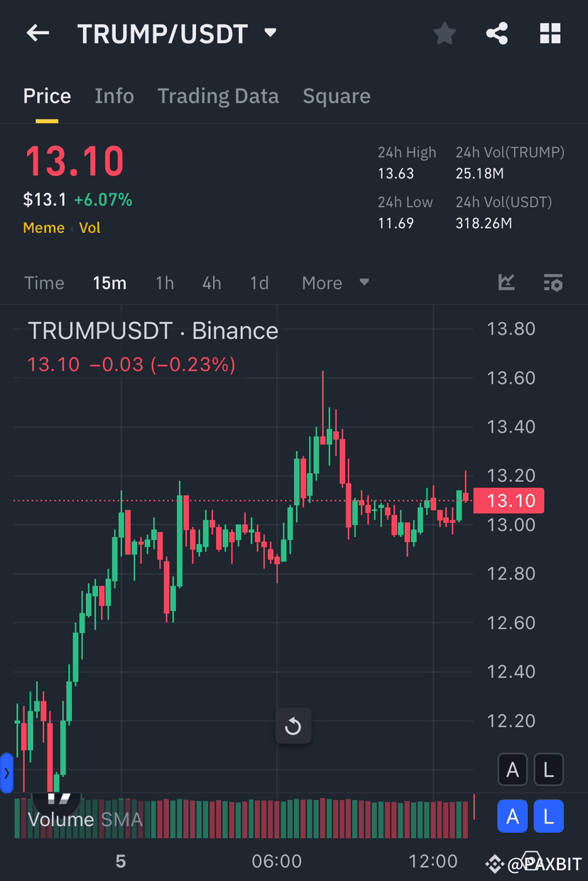Expand the blue side panel chevron
Screen dimensions: 588x881
(6, 773)
